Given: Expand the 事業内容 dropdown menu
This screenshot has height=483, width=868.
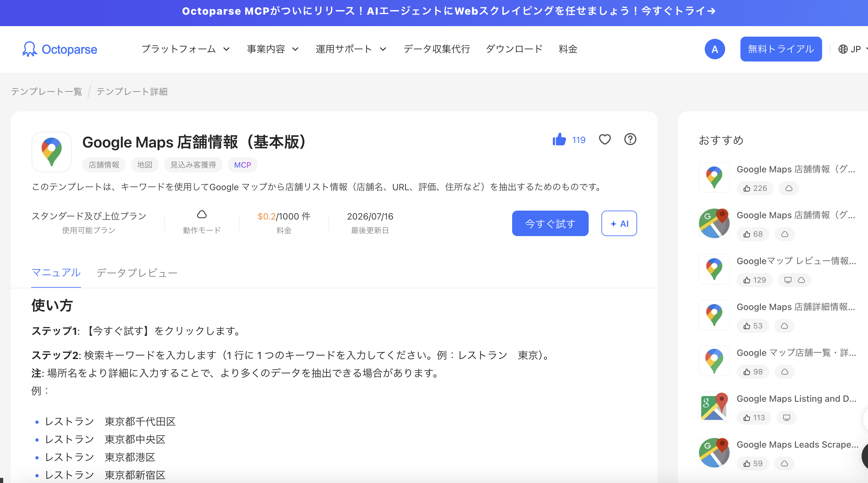Looking at the screenshot, I should (x=273, y=49).
